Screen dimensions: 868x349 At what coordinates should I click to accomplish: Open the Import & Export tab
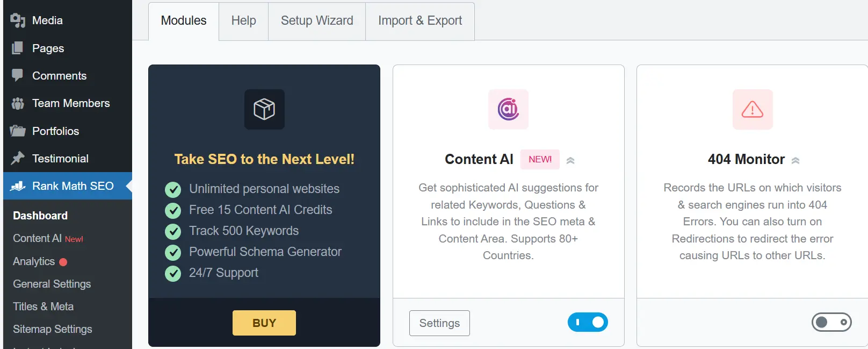point(420,21)
